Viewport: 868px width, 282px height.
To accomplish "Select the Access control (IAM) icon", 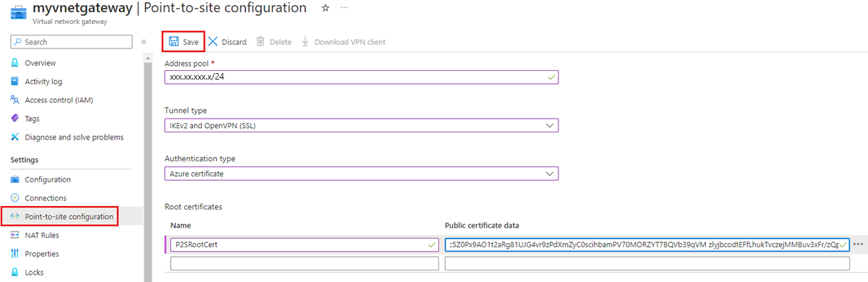I will 14,100.
